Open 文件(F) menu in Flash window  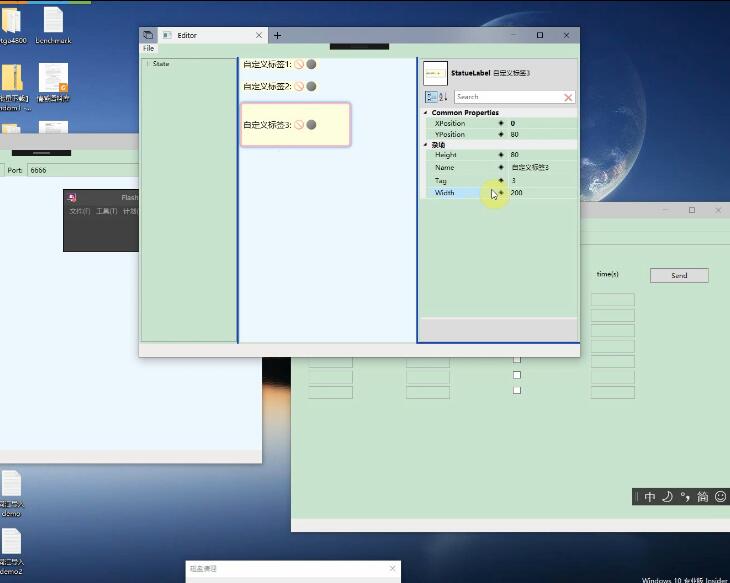pyautogui.click(x=80, y=211)
